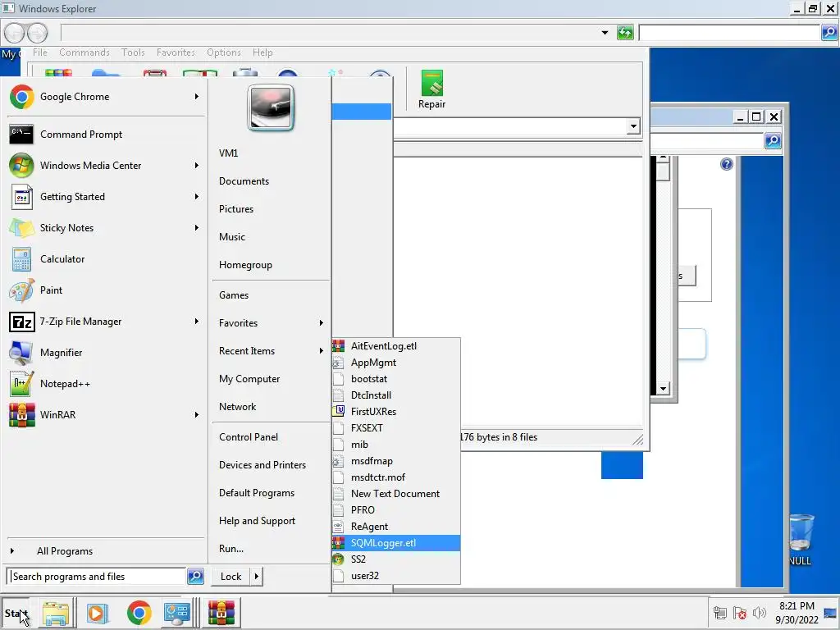Launch Calculator
The height and width of the screenshot is (630, 840).
(x=62, y=258)
